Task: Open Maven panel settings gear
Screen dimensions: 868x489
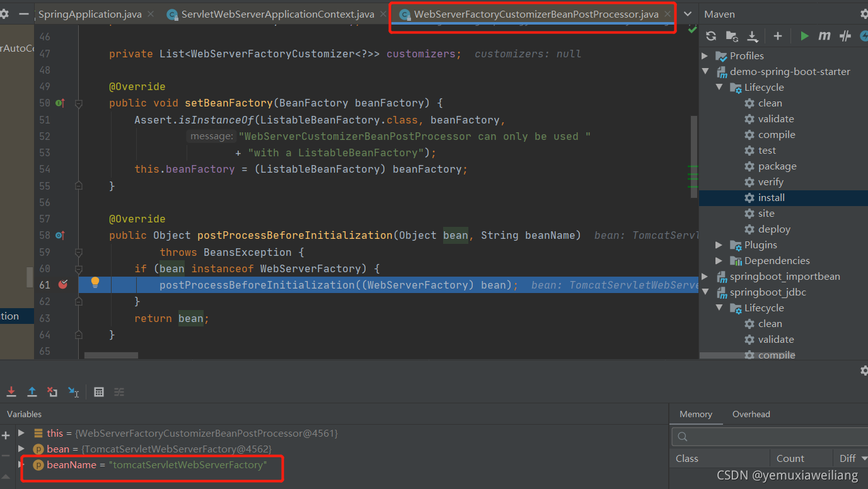Action: tap(864, 14)
